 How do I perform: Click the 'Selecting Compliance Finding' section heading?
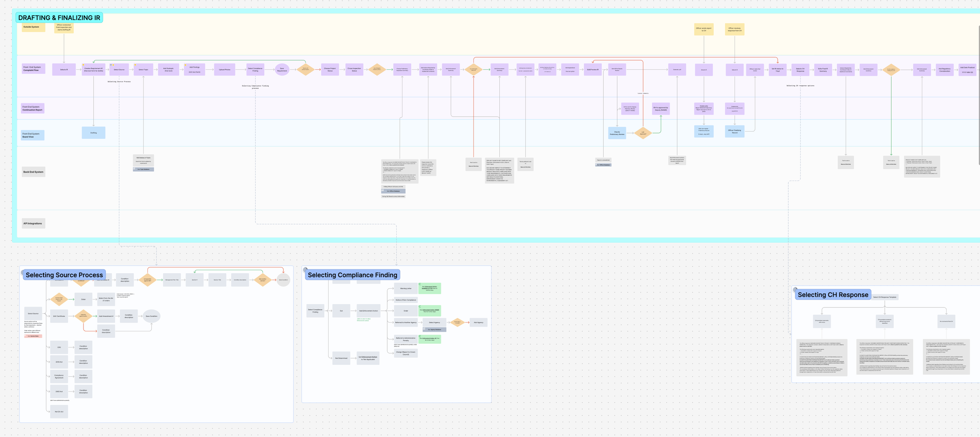352,275
